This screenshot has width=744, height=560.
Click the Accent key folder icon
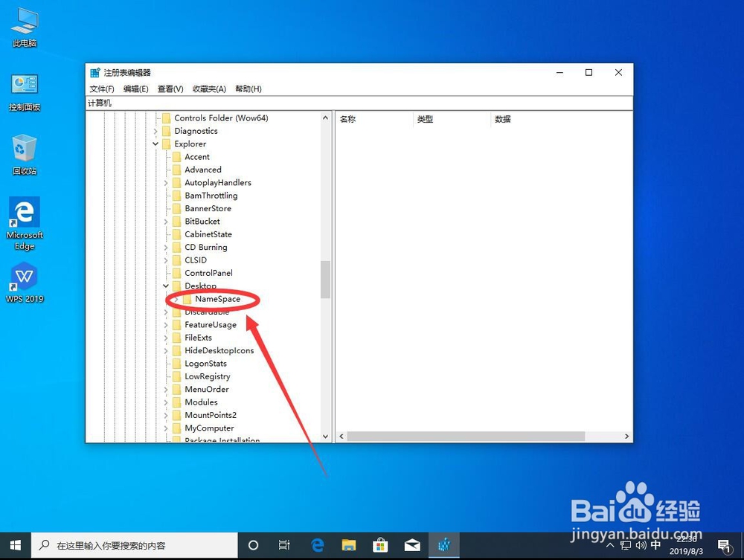coord(176,156)
